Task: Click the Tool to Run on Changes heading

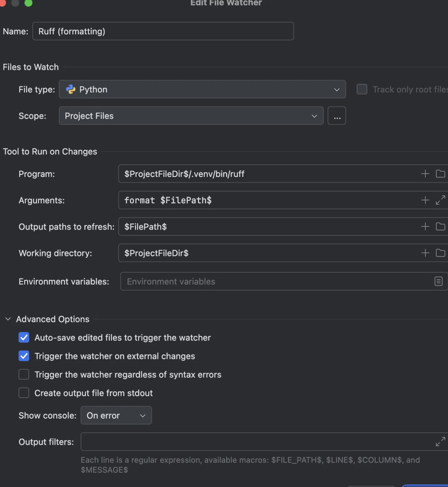Action: point(50,152)
